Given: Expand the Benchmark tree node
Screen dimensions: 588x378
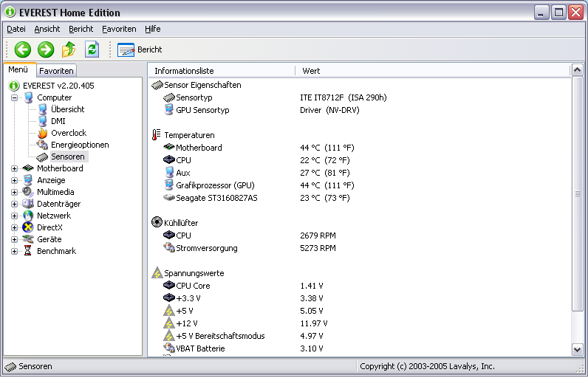Looking at the screenshot, I should tap(14, 251).
